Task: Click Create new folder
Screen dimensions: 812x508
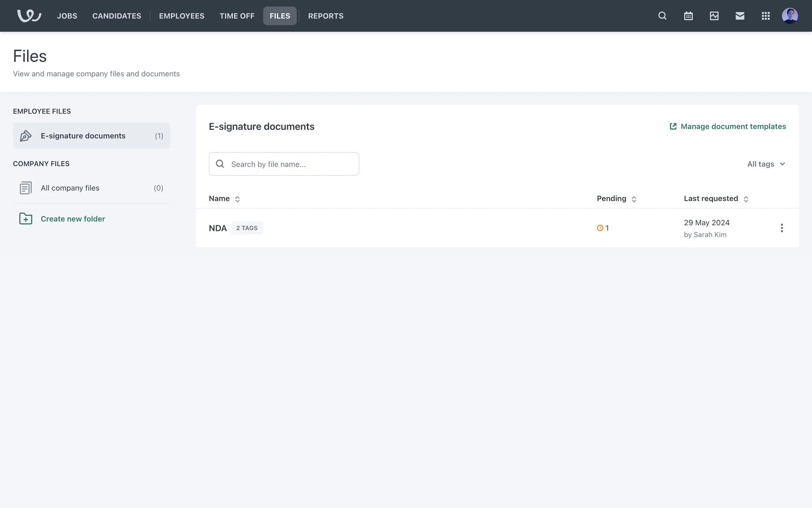Action: click(x=73, y=219)
